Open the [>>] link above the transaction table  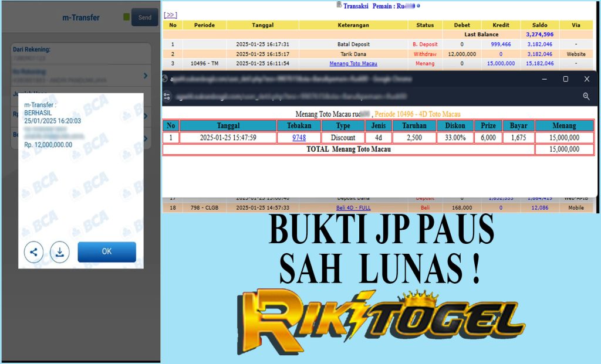coord(171,15)
